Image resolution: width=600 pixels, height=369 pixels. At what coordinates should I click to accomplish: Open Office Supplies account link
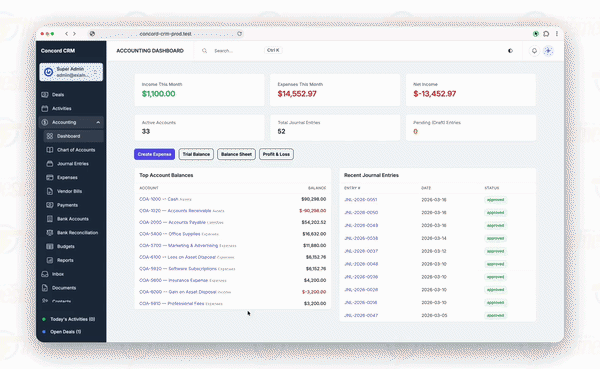pyautogui.click(x=170, y=234)
